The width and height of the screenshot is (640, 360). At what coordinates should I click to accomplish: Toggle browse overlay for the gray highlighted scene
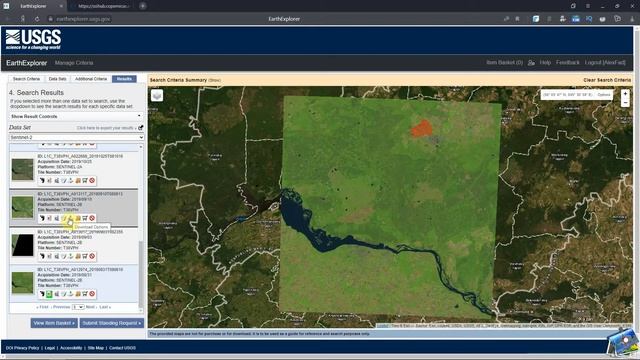[49, 218]
